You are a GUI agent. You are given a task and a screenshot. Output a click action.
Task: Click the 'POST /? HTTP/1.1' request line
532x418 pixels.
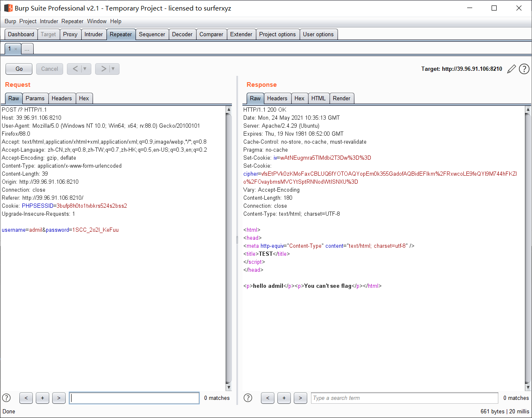click(24, 110)
